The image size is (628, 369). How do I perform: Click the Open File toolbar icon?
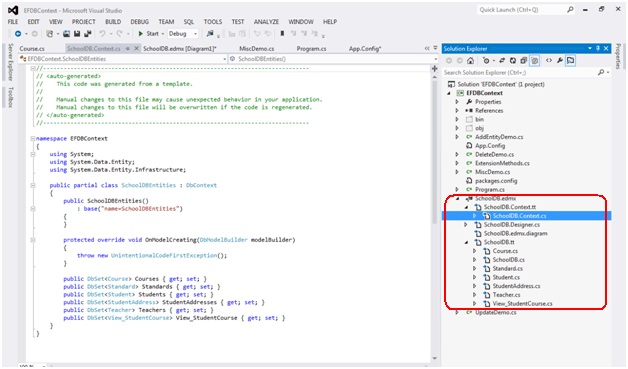pos(66,34)
